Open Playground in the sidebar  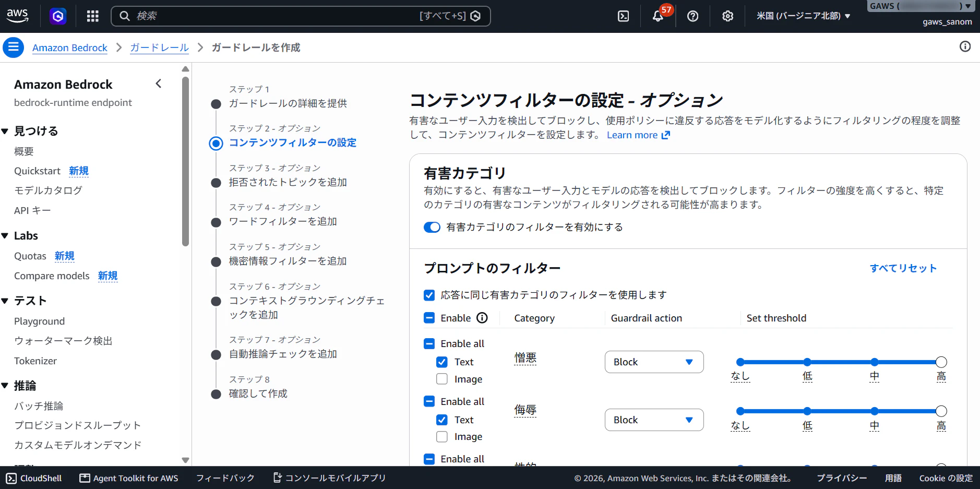pos(39,321)
